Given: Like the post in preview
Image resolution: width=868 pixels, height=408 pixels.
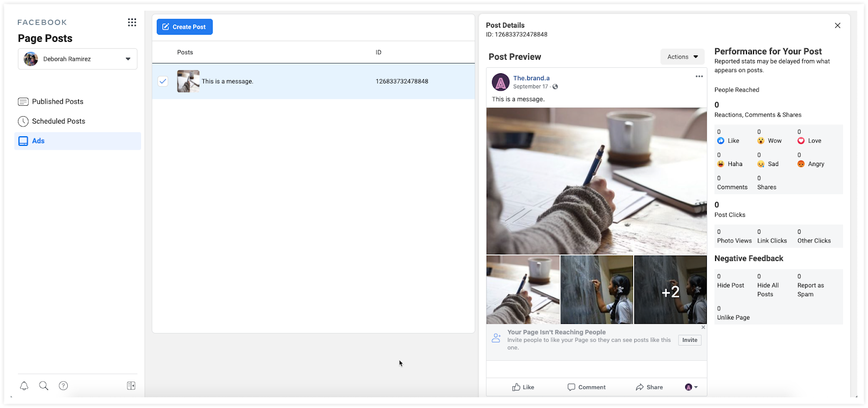Looking at the screenshot, I should tap(523, 387).
